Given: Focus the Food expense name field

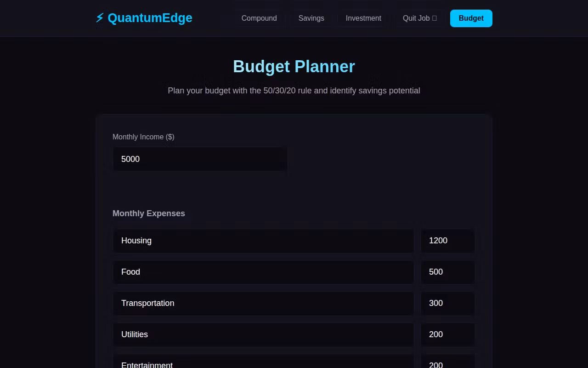Looking at the screenshot, I should [x=263, y=272].
